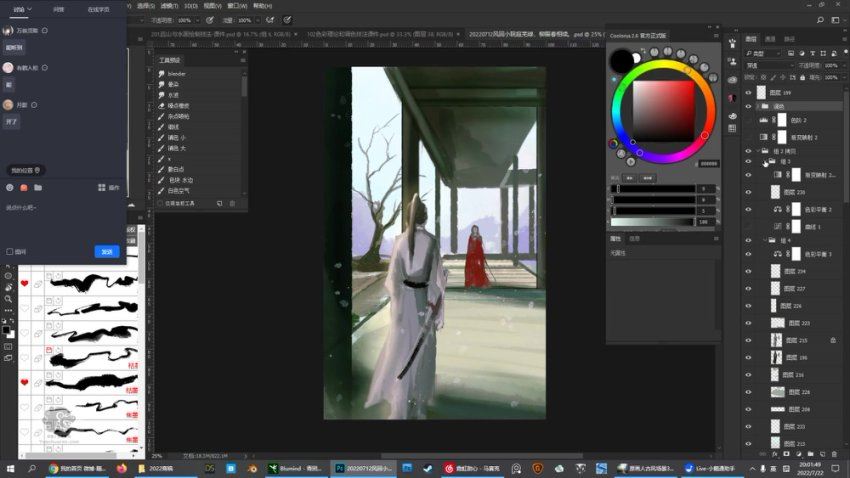Viewport: 850px width, 478px height.
Task: Toggle visibility of the 调色 group
Action: click(749, 106)
